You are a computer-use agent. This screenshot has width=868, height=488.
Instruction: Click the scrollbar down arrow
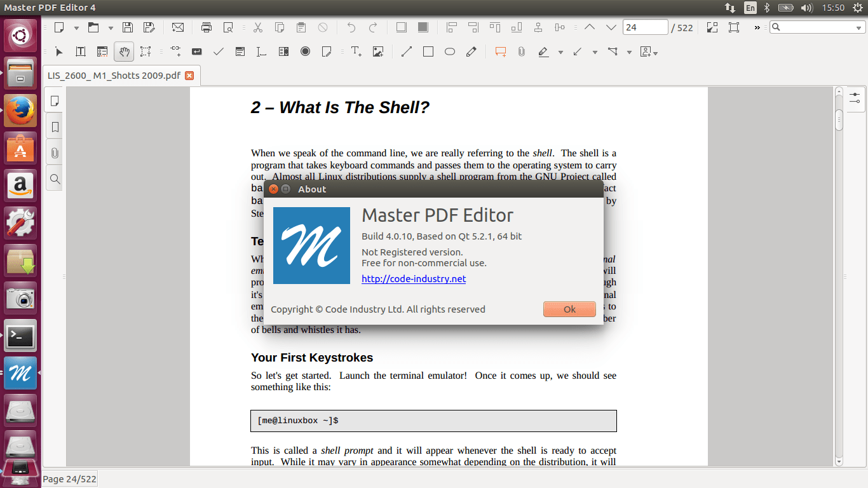click(x=839, y=461)
